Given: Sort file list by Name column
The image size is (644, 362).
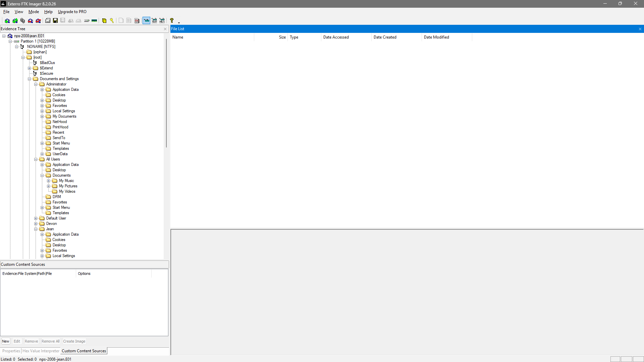Looking at the screenshot, I should click(x=212, y=37).
